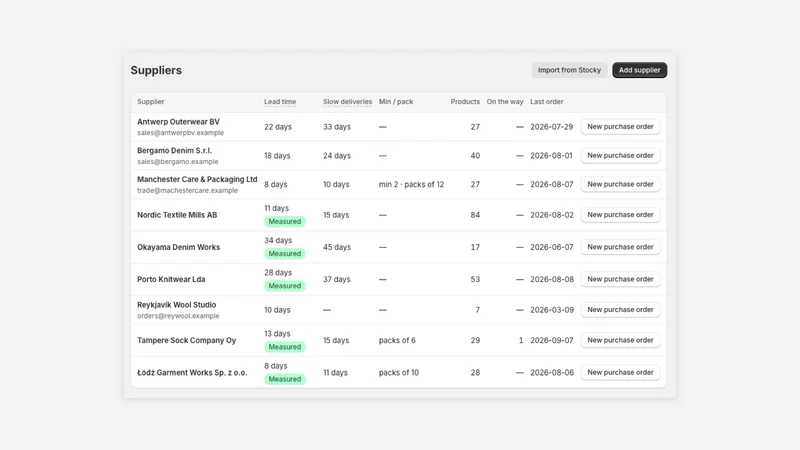Click the '33 days' slow deliveries value
This screenshot has width=800, height=450.
pyautogui.click(x=337, y=127)
